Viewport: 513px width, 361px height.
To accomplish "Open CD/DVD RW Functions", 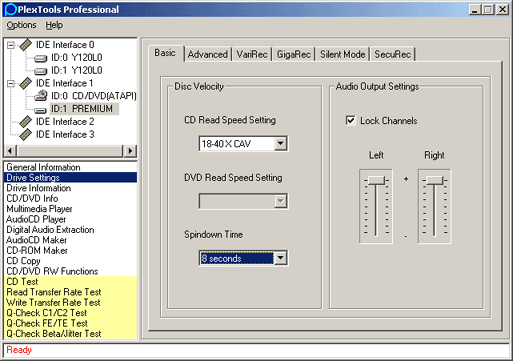I will [x=70, y=271].
